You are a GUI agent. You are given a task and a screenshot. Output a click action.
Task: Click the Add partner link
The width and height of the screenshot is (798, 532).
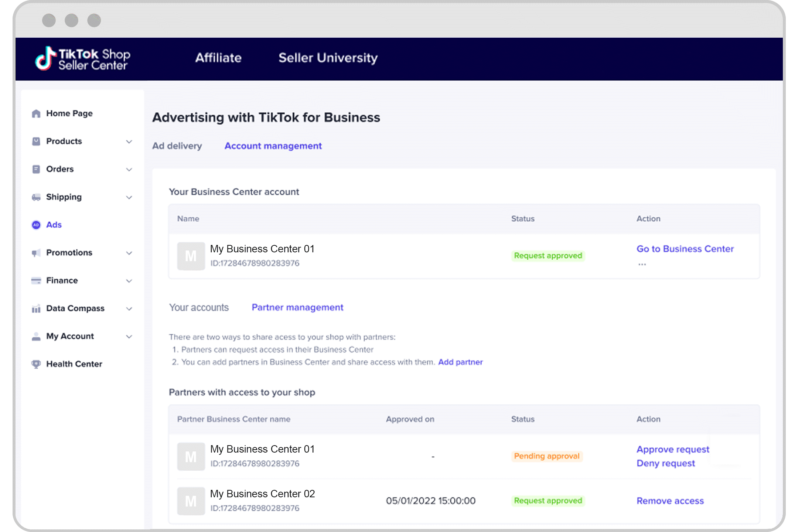click(460, 362)
